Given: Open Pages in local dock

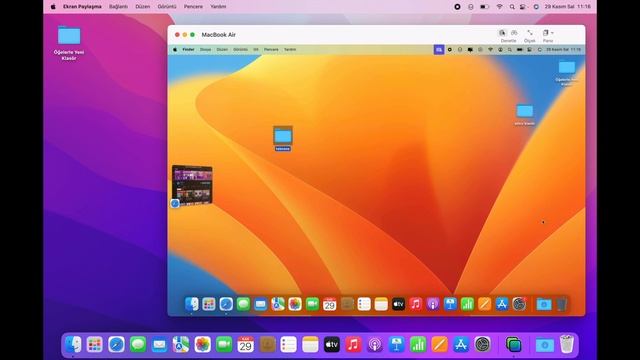Looking at the screenshot, I should (439, 345).
